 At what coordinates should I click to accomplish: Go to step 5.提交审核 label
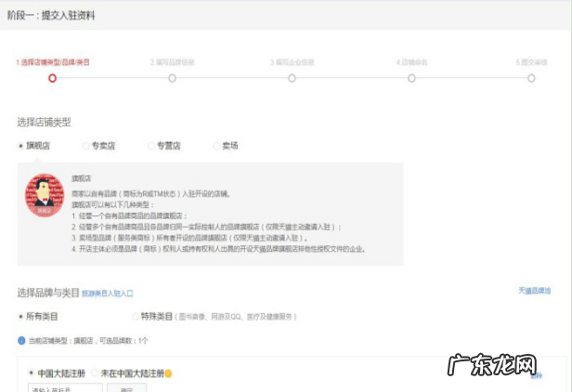(531, 62)
